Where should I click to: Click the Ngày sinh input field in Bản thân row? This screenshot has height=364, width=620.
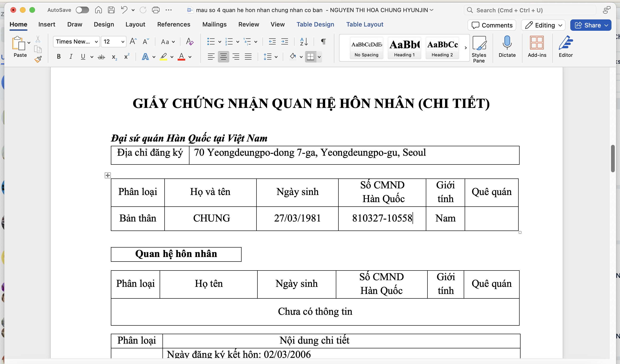pyautogui.click(x=297, y=218)
